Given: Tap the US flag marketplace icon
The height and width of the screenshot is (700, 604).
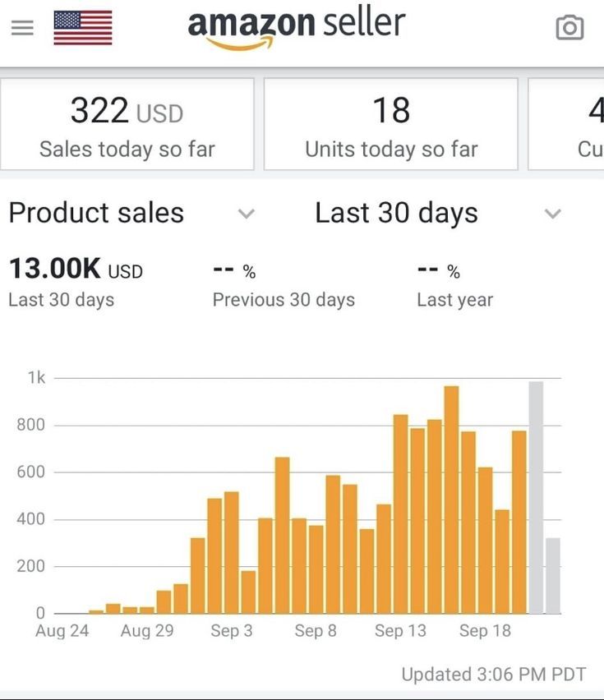Looking at the screenshot, I should click(x=83, y=28).
